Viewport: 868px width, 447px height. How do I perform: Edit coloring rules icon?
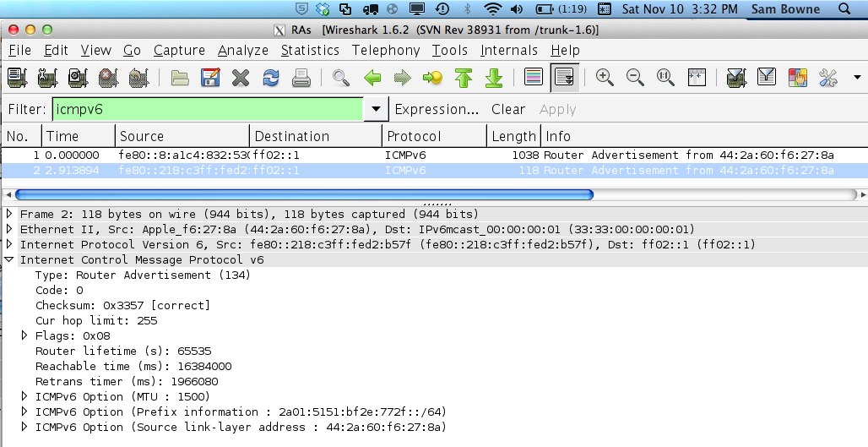pos(797,77)
